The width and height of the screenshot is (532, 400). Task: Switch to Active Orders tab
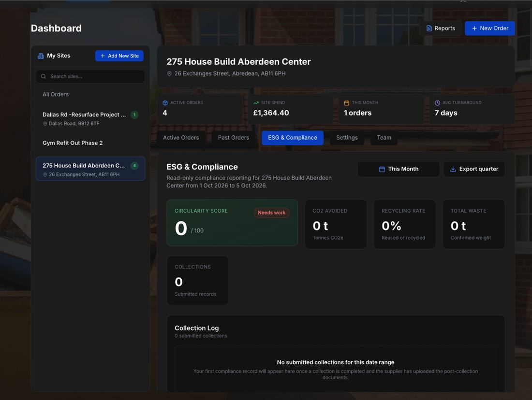click(181, 138)
